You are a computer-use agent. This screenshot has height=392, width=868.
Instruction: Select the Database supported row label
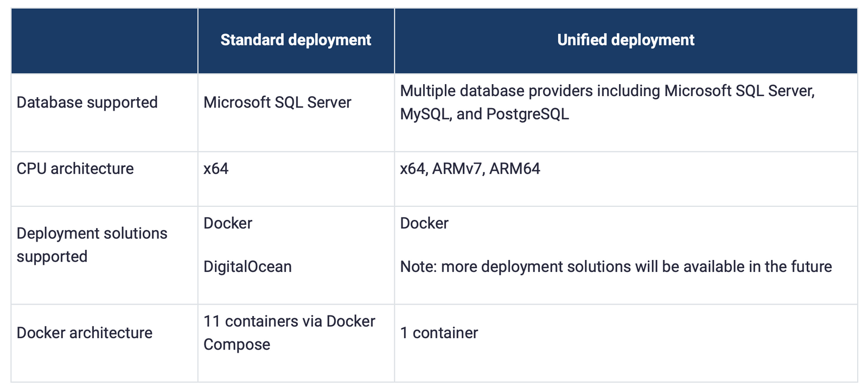pos(87,103)
